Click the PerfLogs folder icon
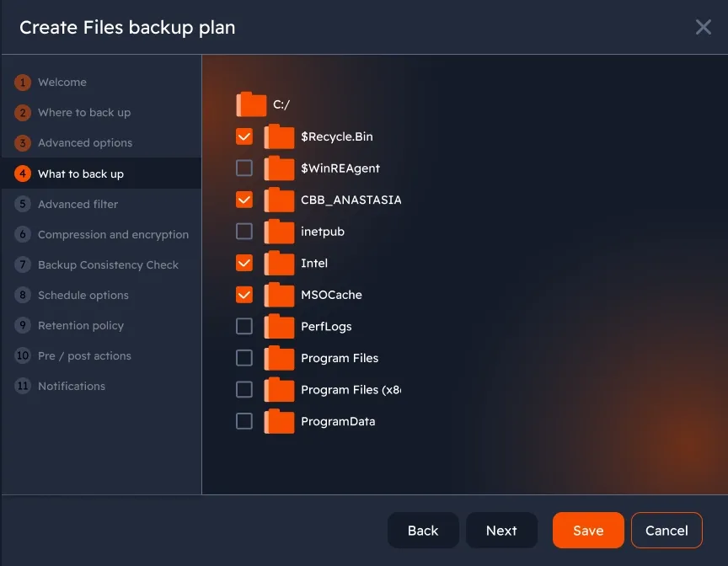Image resolution: width=728 pixels, height=566 pixels. (x=279, y=326)
